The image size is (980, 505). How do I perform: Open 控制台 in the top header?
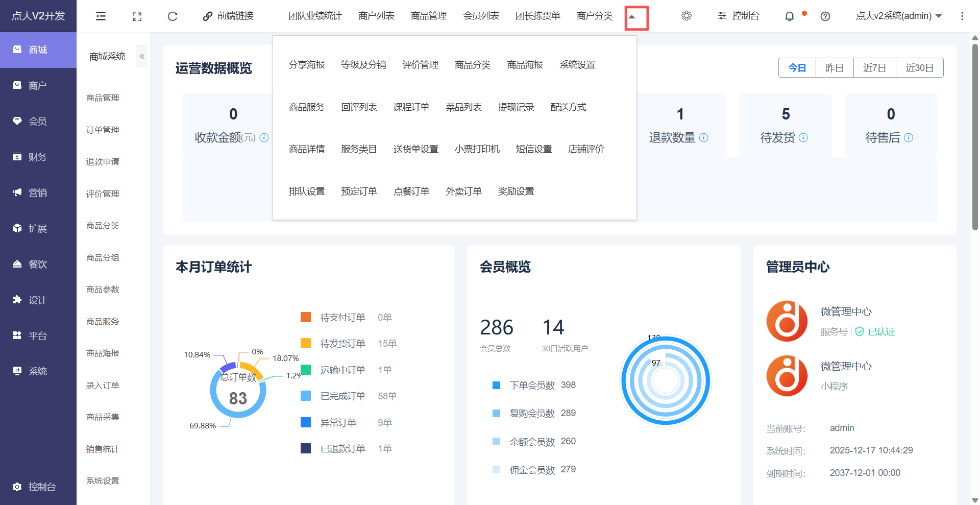(x=739, y=16)
